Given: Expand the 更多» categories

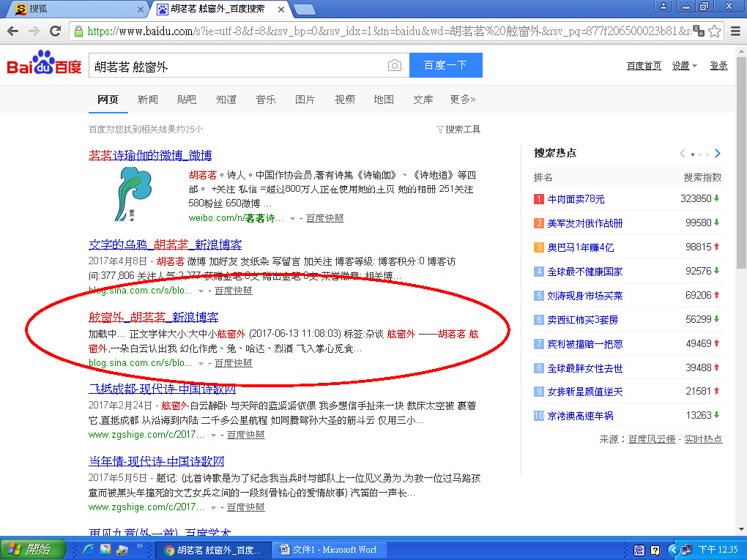Looking at the screenshot, I should tap(463, 100).
